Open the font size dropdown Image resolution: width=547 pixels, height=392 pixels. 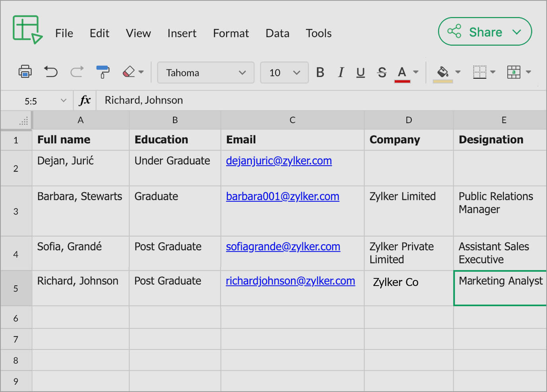[x=284, y=73]
